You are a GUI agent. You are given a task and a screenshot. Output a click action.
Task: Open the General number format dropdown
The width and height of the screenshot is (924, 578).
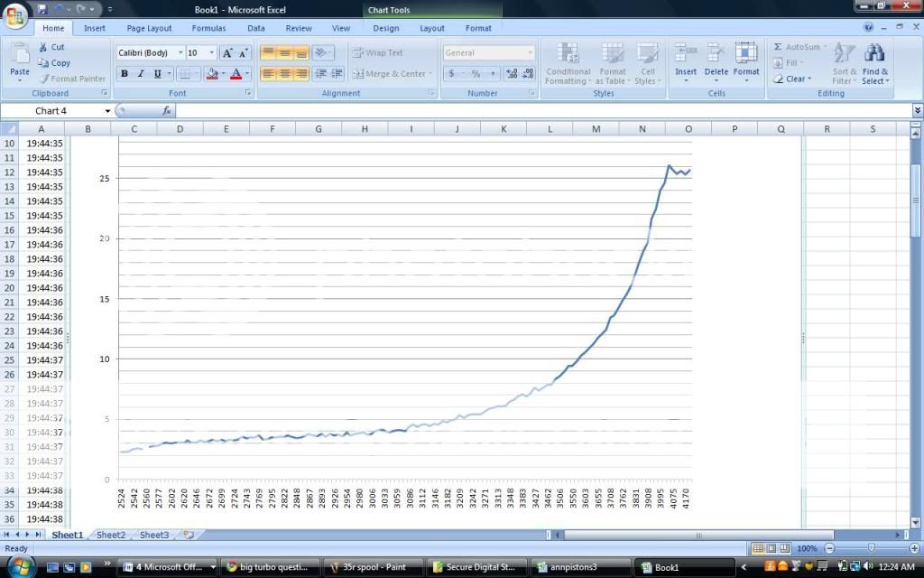click(529, 53)
